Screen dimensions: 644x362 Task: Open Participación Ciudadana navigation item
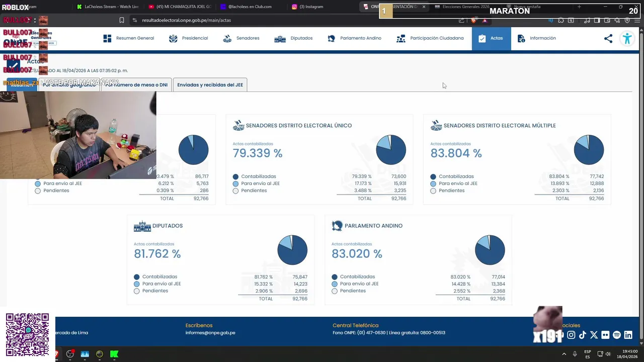point(430,38)
